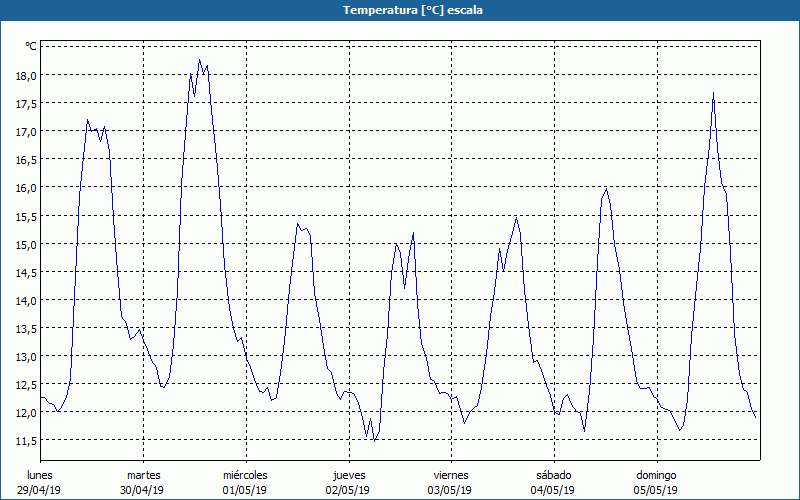Image resolution: width=800 pixels, height=500 pixels.
Task: Click the date 30/04/19
Action: pos(142,490)
